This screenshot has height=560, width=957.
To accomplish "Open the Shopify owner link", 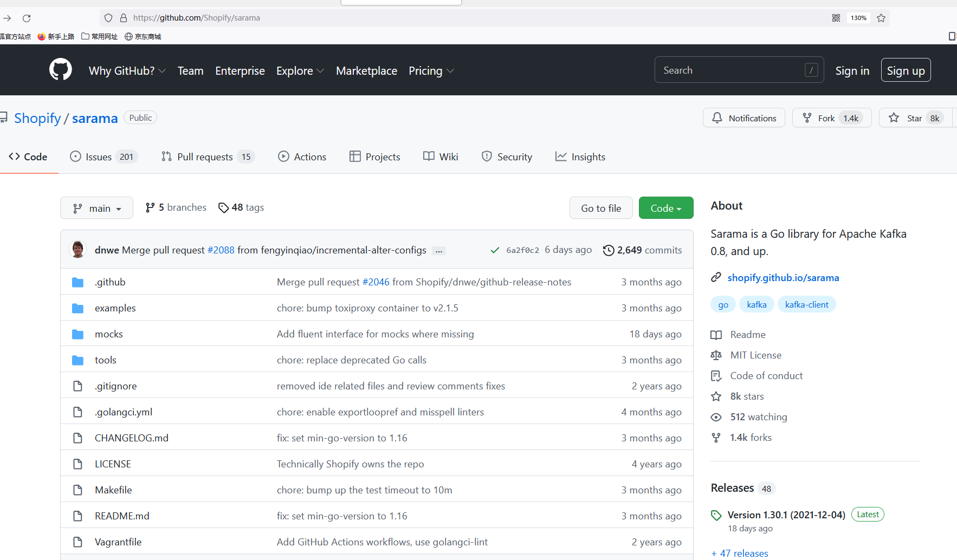I will [37, 118].
